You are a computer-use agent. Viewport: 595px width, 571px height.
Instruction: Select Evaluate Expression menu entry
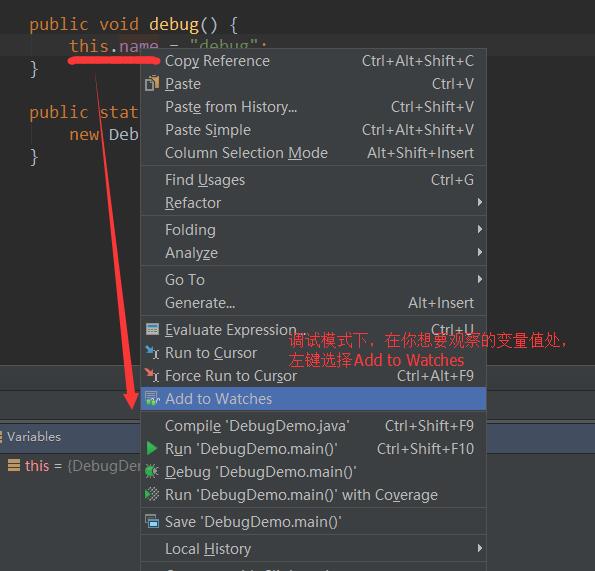pyautogui.click(x=313, y=330)
